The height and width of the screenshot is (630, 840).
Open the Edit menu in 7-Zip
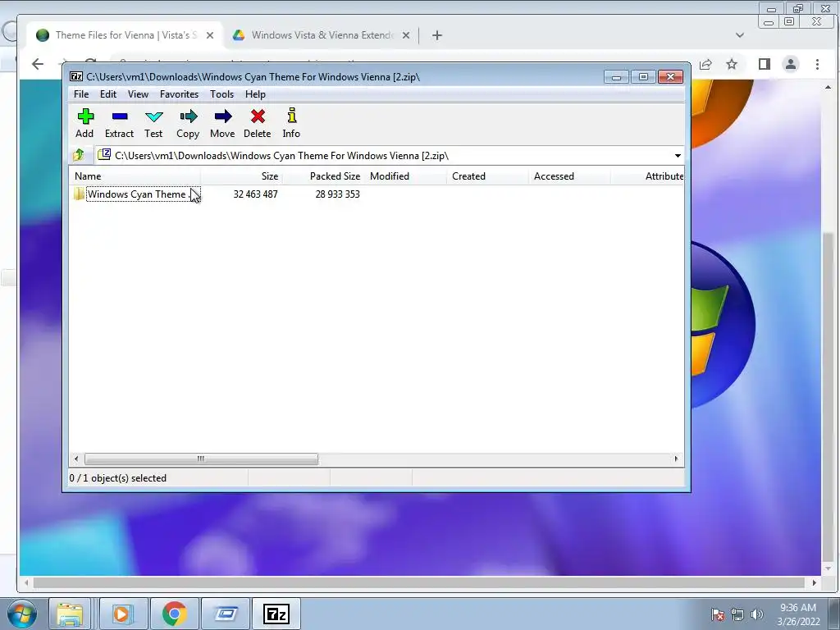click(x=108, y=94)
